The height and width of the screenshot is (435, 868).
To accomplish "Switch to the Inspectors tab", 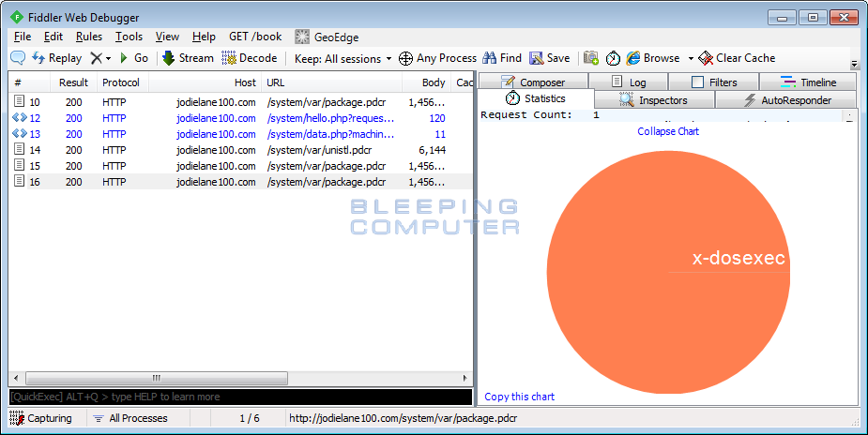I will point(654,100).
